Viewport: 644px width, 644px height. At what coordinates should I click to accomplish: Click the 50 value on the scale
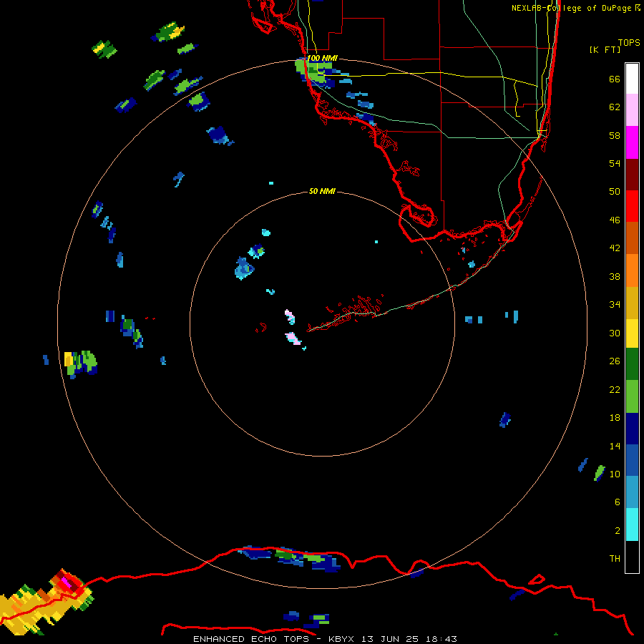point(615,192)
